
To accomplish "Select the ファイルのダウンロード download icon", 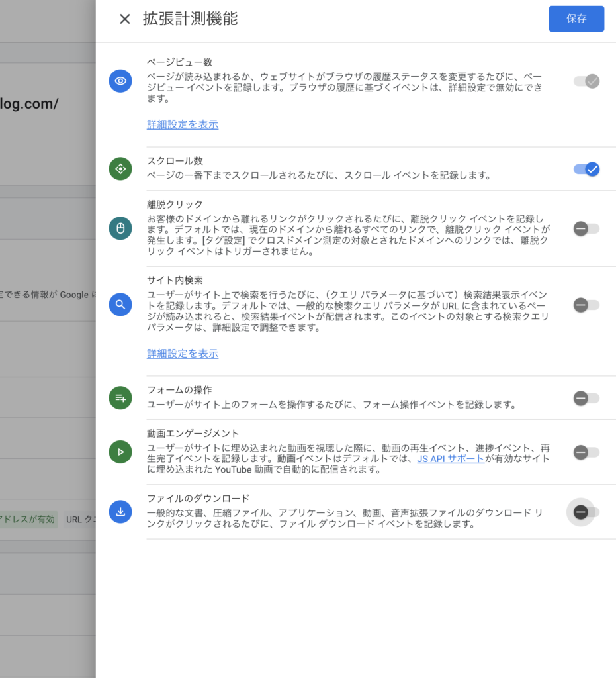I will pyautogui.click(x=120, y=512).
